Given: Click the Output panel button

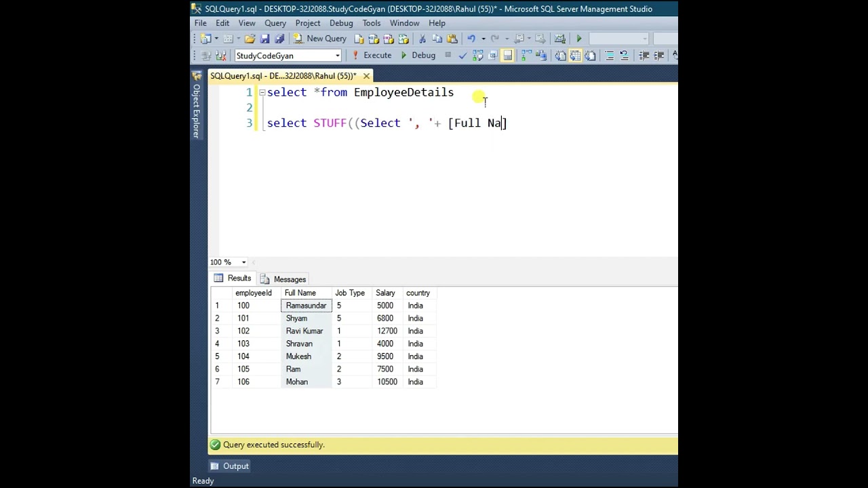Looking at the screenshot, I should [230, 466].
